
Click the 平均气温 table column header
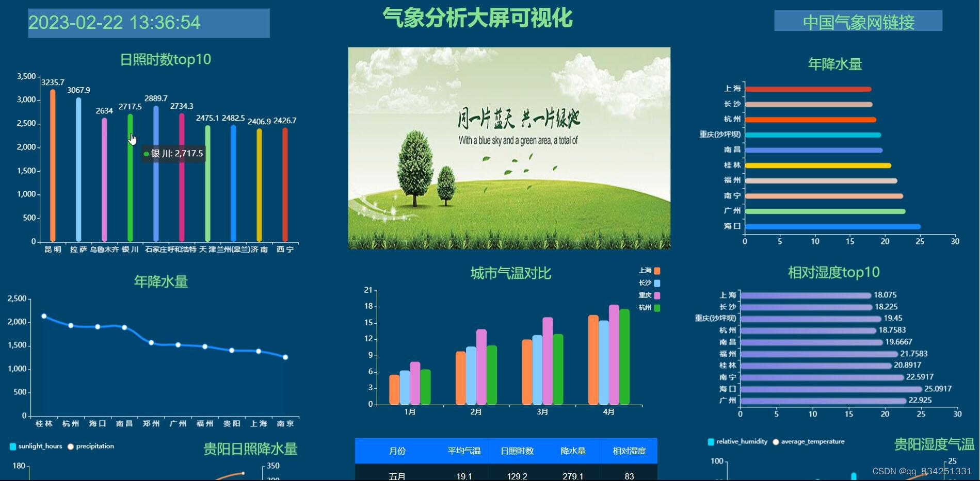pos(464,451)
